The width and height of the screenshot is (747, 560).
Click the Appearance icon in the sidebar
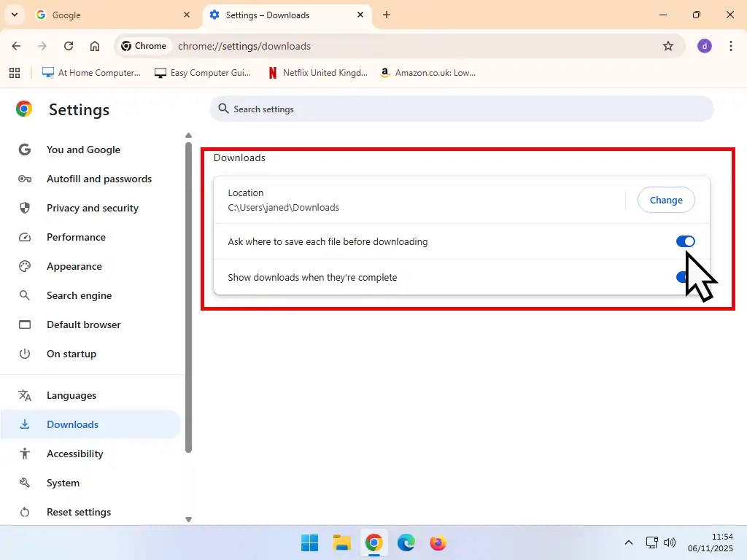[24, 266]
